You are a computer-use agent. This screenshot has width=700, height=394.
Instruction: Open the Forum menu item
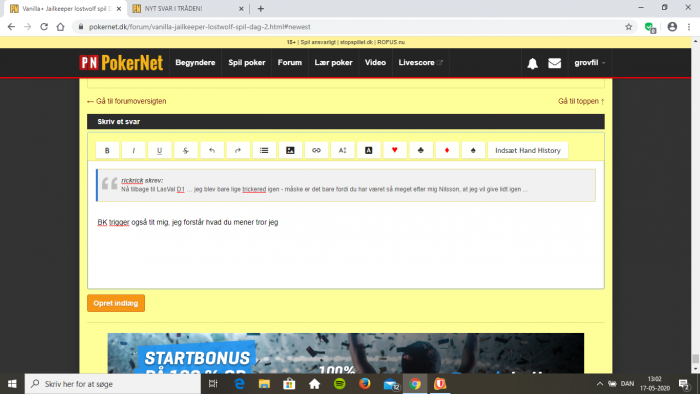[x=290, y=63]
